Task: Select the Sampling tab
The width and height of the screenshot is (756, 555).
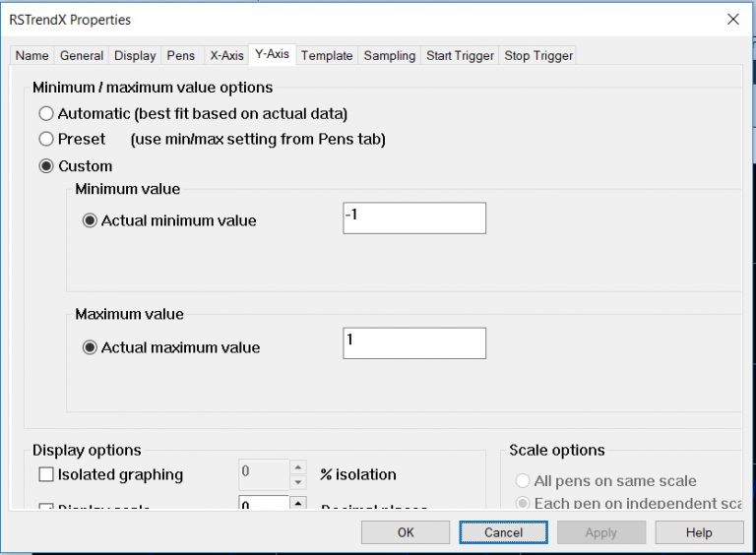Action: [x=390, y=56]
